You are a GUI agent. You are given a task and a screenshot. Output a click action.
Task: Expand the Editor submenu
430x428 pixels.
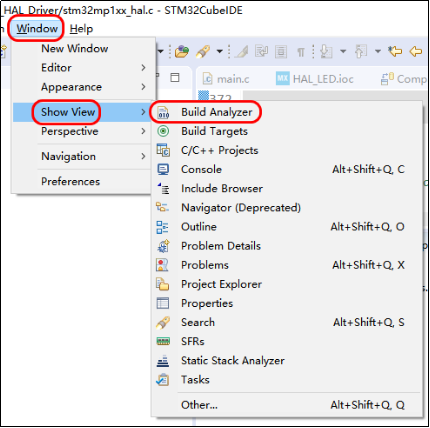(83, 68)
